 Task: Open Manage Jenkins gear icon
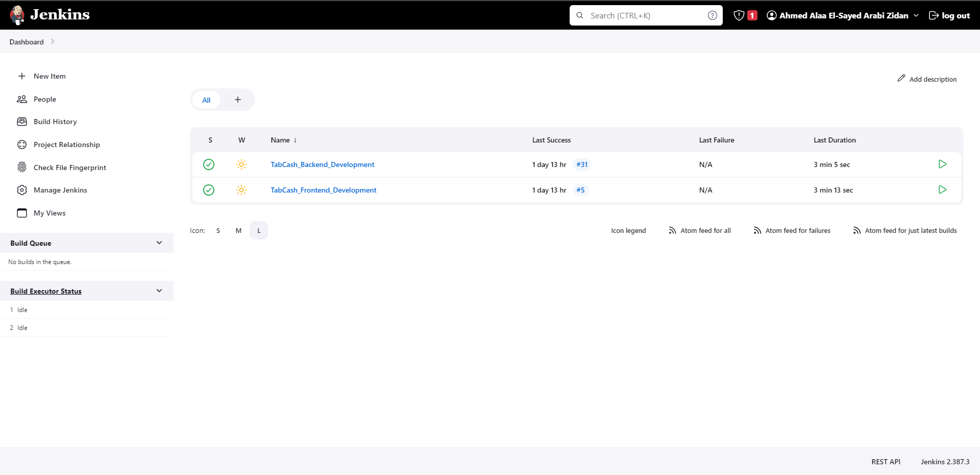(x=22, y=190)
